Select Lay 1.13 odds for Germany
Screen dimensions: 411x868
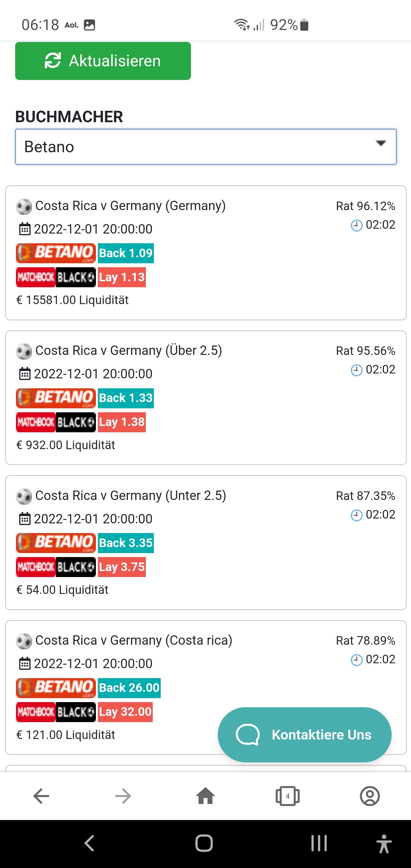(122, 277)
